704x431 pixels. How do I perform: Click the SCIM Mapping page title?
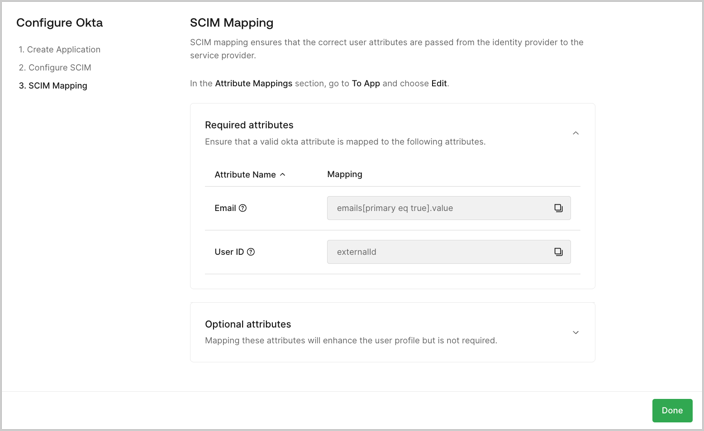click(232, 23)
